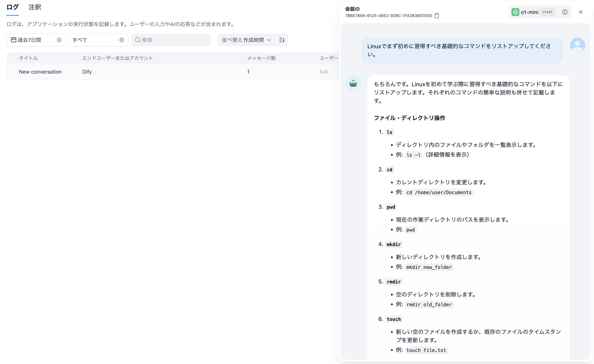Clear the すべて filter
594x364 pixels.
[121, 40]
